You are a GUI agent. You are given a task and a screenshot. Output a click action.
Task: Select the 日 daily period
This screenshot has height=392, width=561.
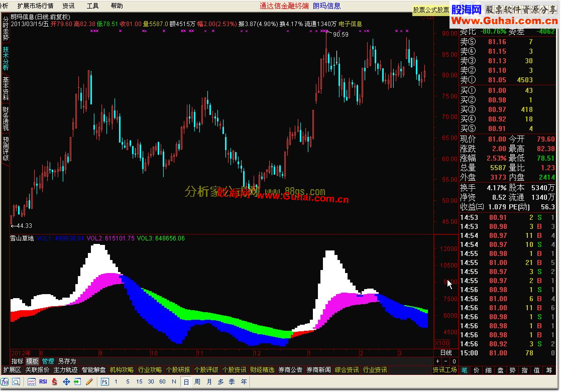click(x=186, y=381)
